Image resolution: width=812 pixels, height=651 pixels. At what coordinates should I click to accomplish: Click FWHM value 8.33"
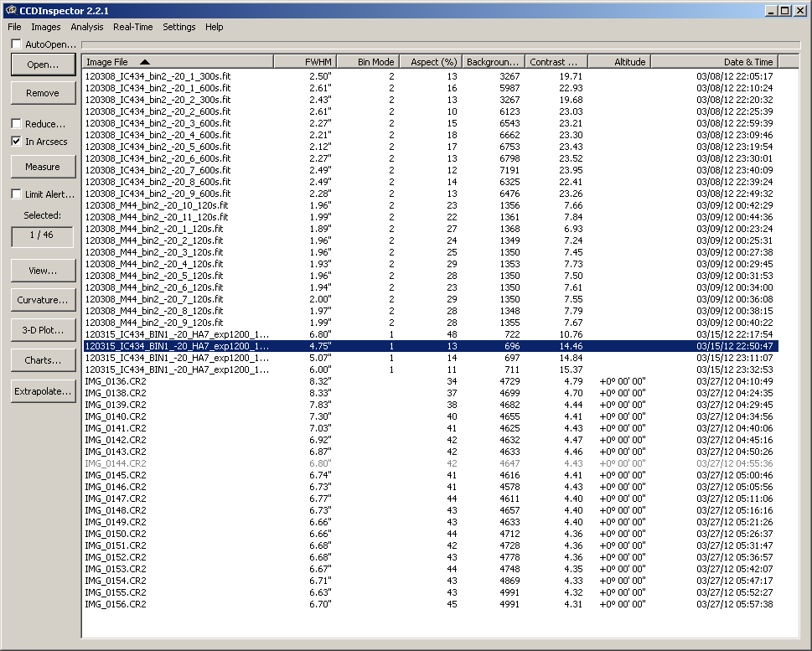(321, 393)
